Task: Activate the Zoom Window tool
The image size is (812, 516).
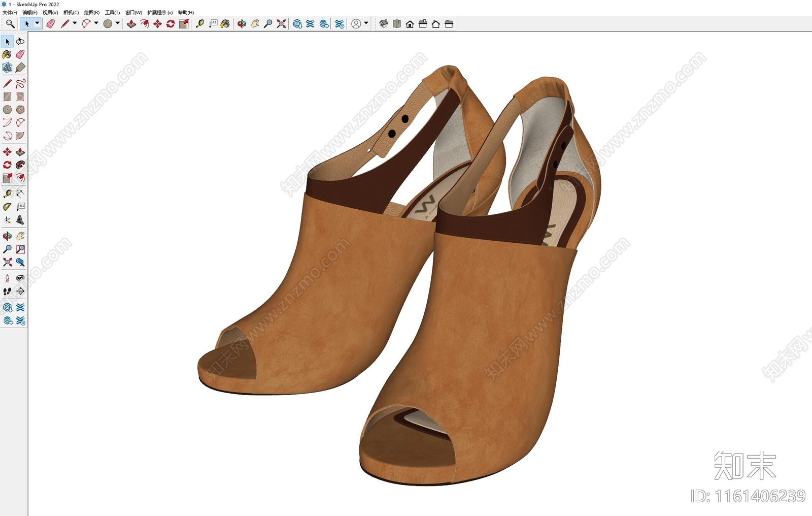Action: [20, 249]
